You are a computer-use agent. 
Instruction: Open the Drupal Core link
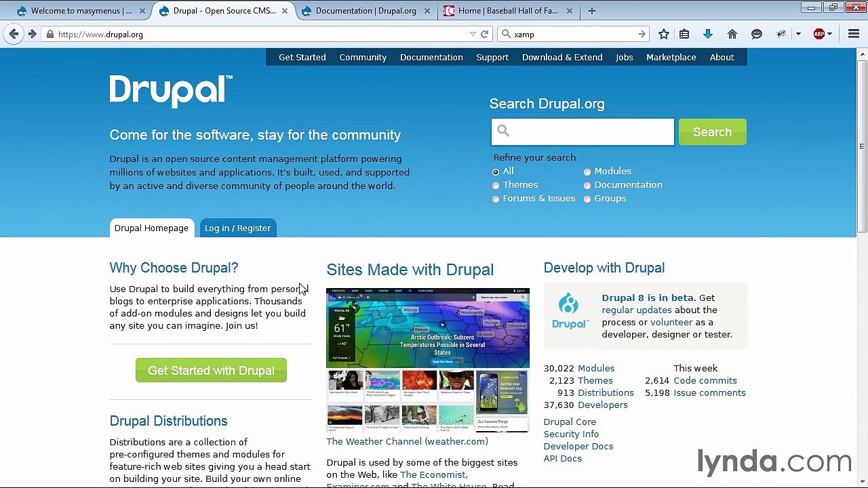(570, 422)
